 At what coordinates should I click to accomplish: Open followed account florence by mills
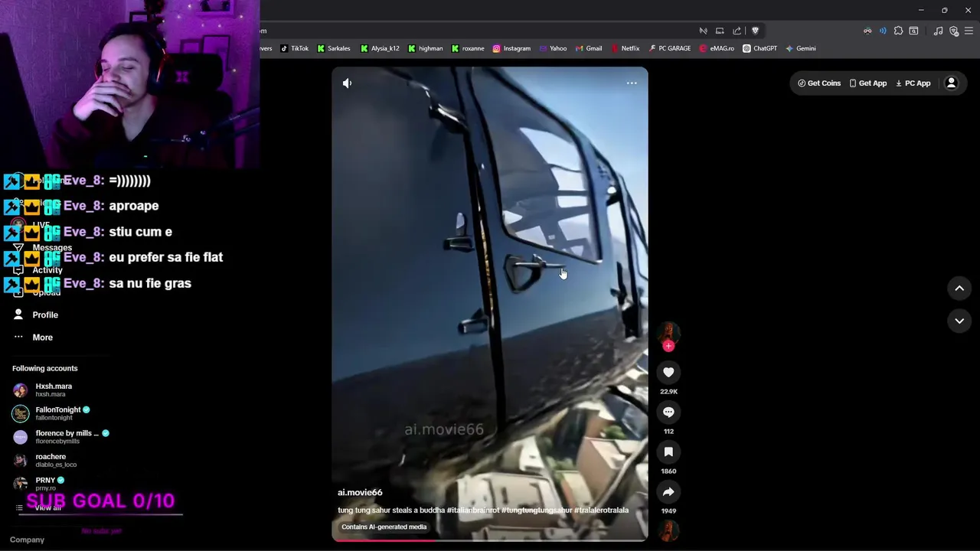(x=61, y=436)
